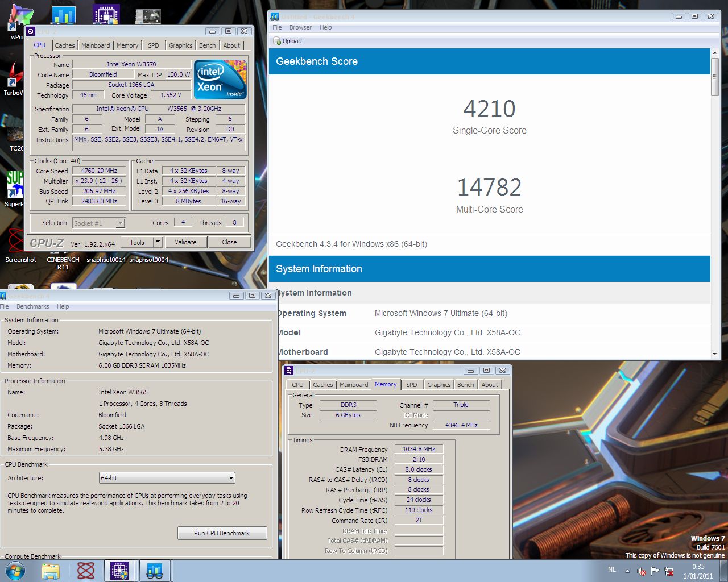This screenshot has width=728, height=582.
Task: Click the Geekbench results scroll-up arrow
Action: tap(715, 52)
